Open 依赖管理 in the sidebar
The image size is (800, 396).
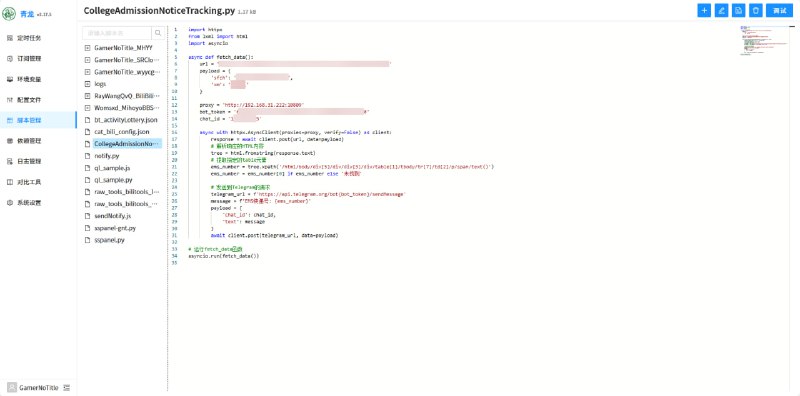(38, 141)
